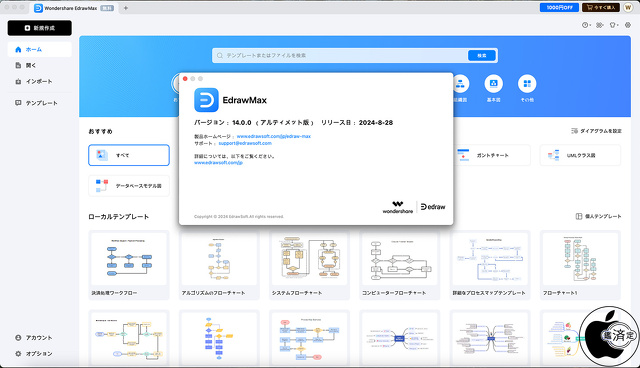Click the cart icon on the buy button
This screenshot has width=640, height=368.
click(589, 7)
